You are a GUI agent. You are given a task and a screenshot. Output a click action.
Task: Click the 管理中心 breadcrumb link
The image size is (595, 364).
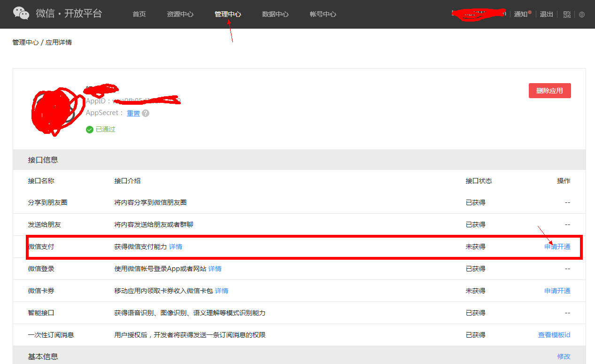coord(25,42)
